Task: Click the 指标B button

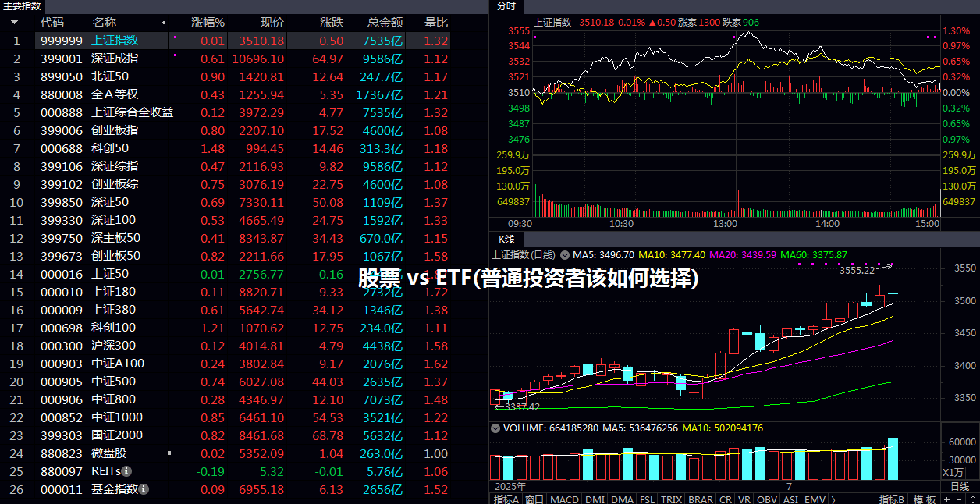Action: tap(892, 499)
